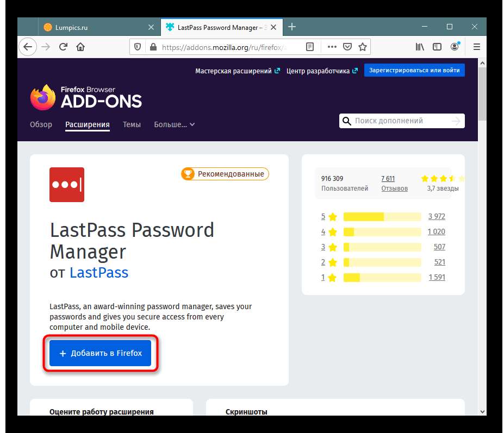The image size is (504, 433).
Task: Open a new browser tab
Action: click(292, 27)
